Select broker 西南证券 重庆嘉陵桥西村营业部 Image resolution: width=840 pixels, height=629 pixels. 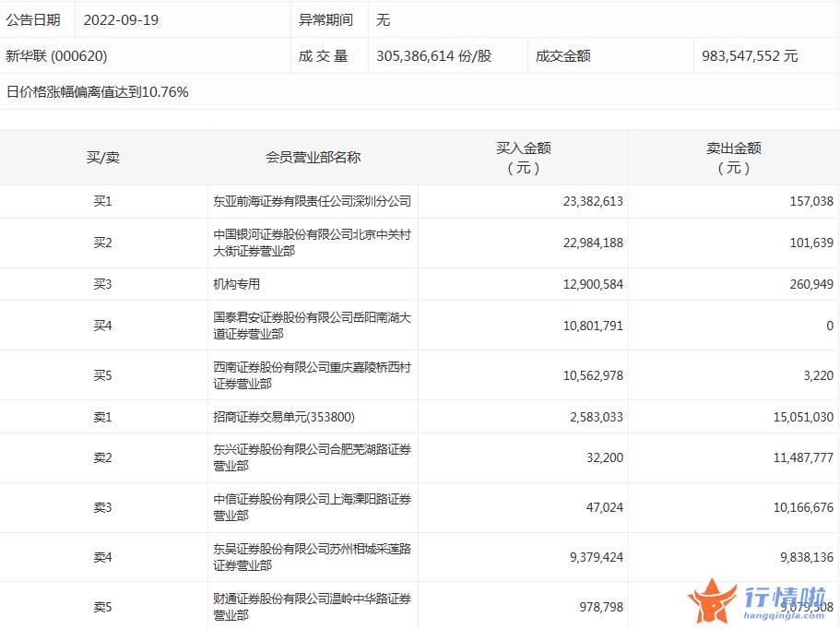click(312, 375)
